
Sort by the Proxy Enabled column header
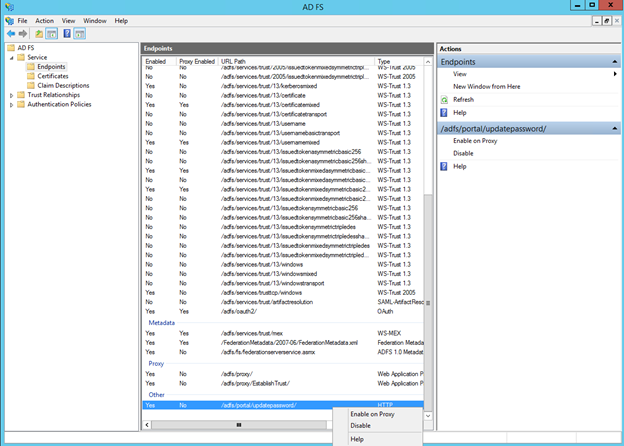[x=197, y=61]
